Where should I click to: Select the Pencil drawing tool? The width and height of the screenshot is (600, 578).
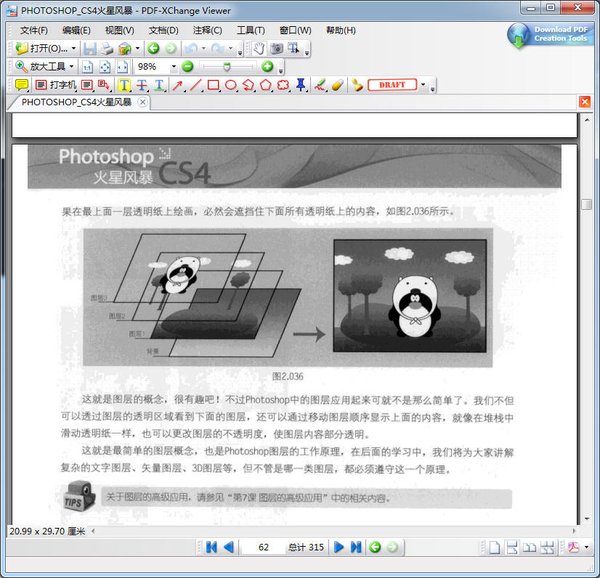(x=320, y=85)
